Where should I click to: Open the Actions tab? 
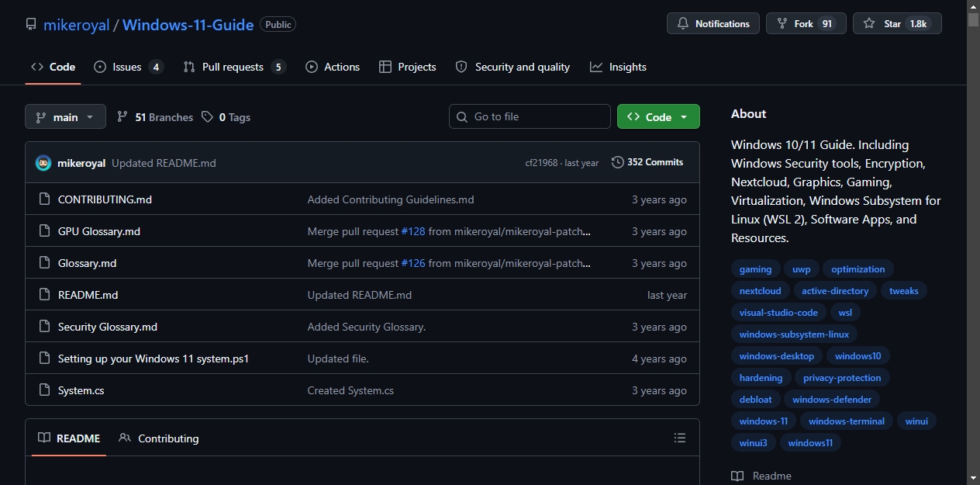pos(333,67)
